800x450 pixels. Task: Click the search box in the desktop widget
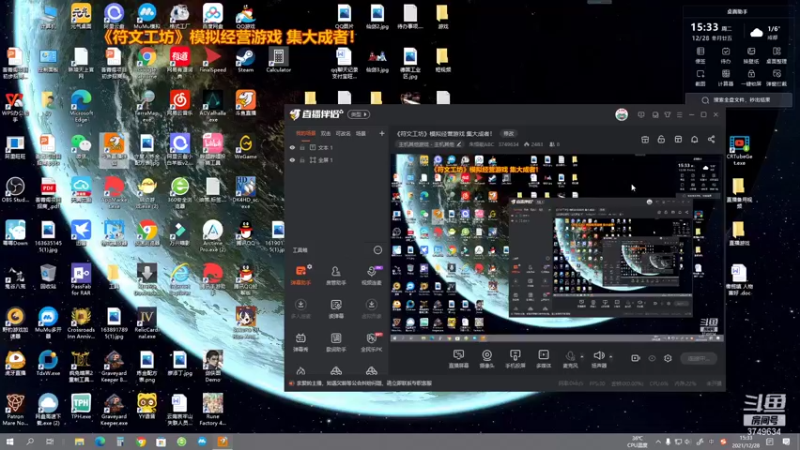[x=738, y=100]
